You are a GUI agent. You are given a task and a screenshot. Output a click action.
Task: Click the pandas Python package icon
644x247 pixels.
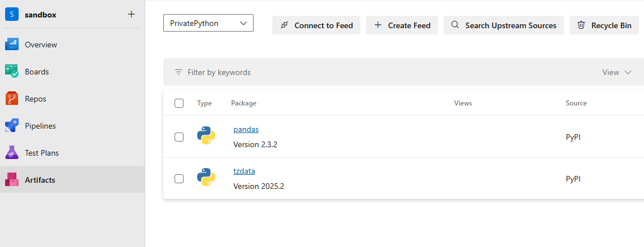[206, 136]
